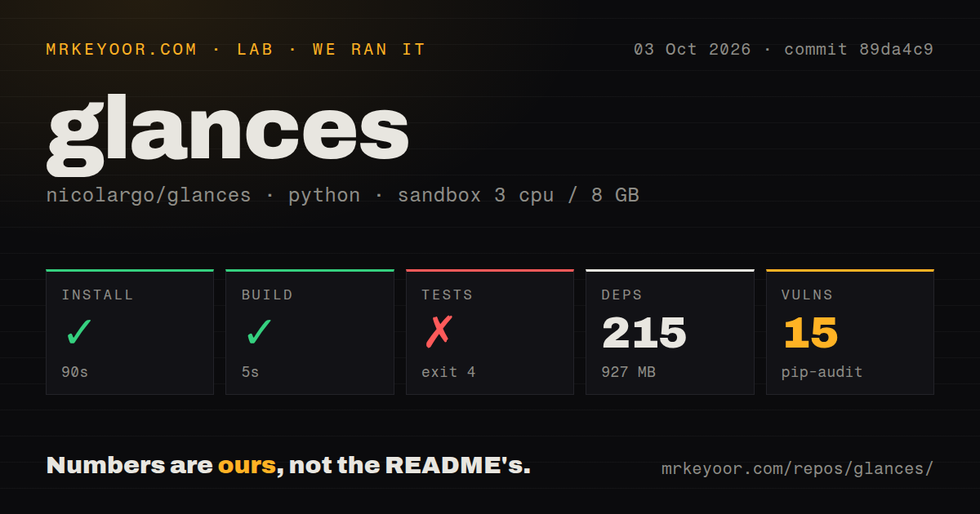Open the mrkeyoor.com/repos/glances/ link
Viewport: 980px width, 514px height.
(797, 469)
